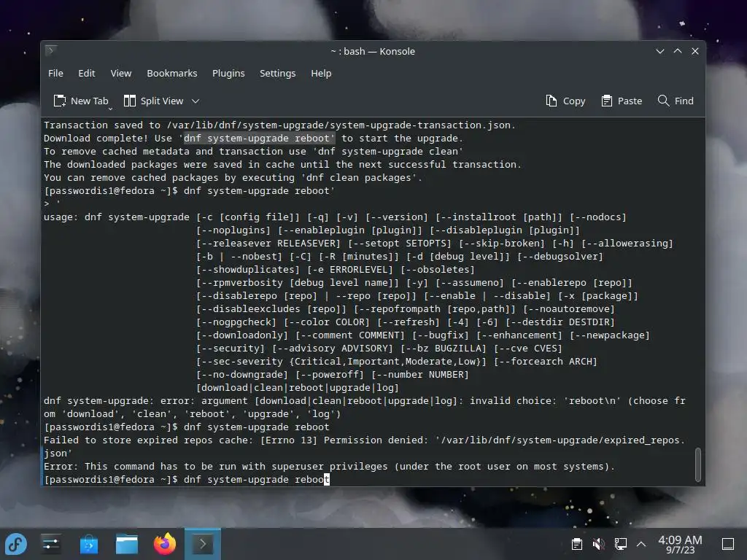
Task: Click the terminal vertical scrollbar handle
Action: (698, 464)
